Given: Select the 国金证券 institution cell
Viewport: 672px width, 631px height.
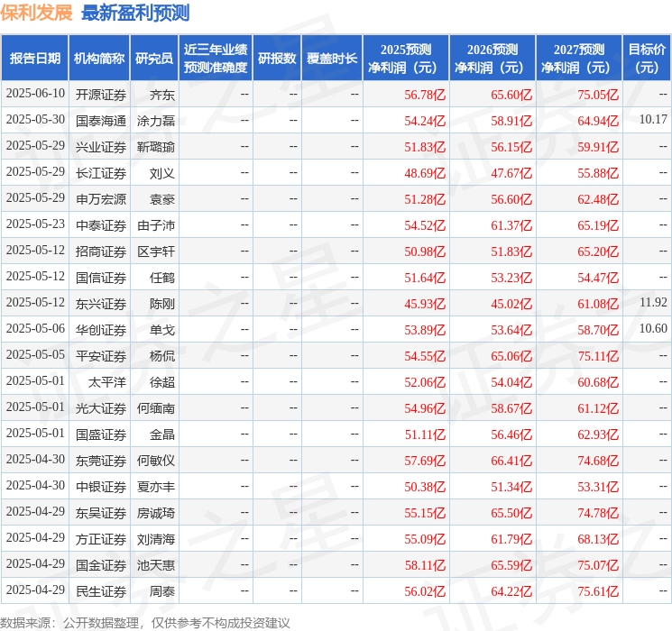Looking at the screenshot, I should [101, 565].
